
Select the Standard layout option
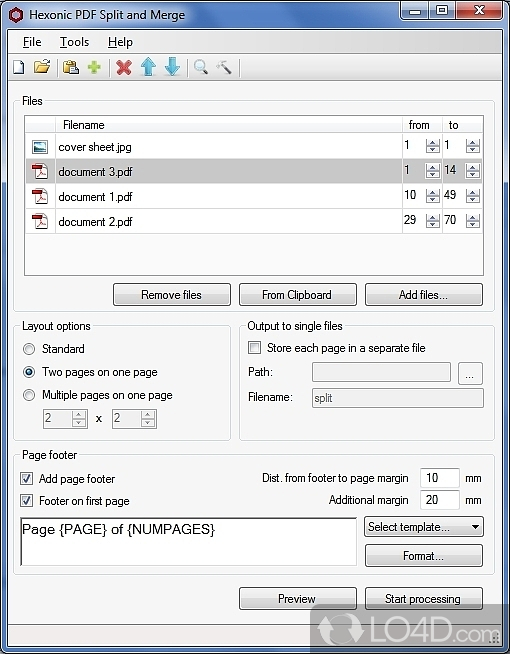(29, 349)
